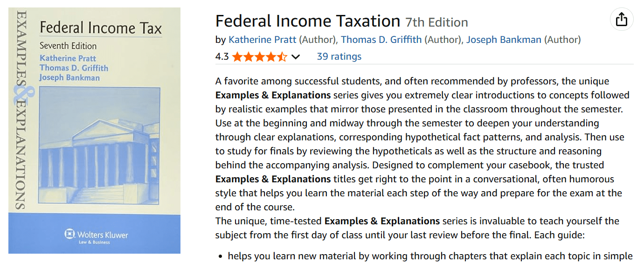Open Joseph Bankman author link

504,40
